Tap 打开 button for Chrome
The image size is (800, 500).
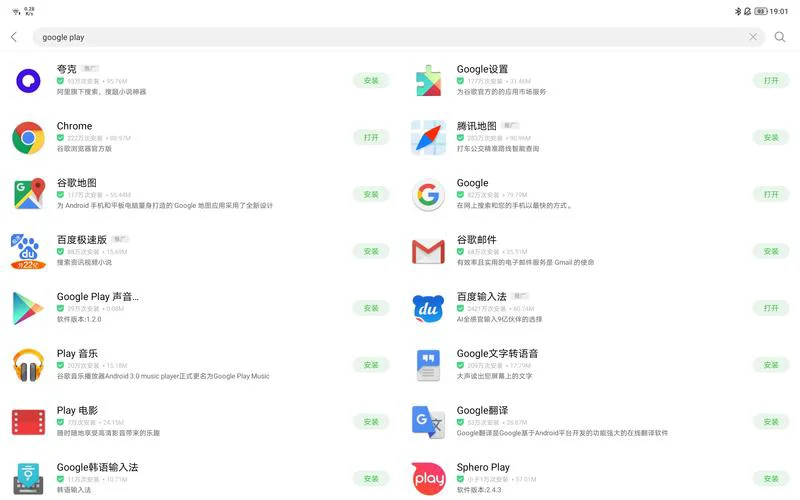tap(371, 138)
